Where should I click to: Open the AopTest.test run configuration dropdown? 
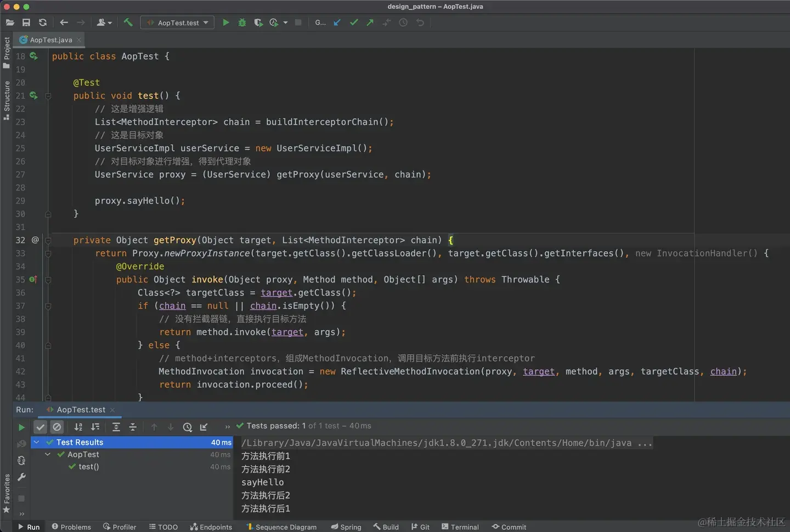(x=178, y=22)
